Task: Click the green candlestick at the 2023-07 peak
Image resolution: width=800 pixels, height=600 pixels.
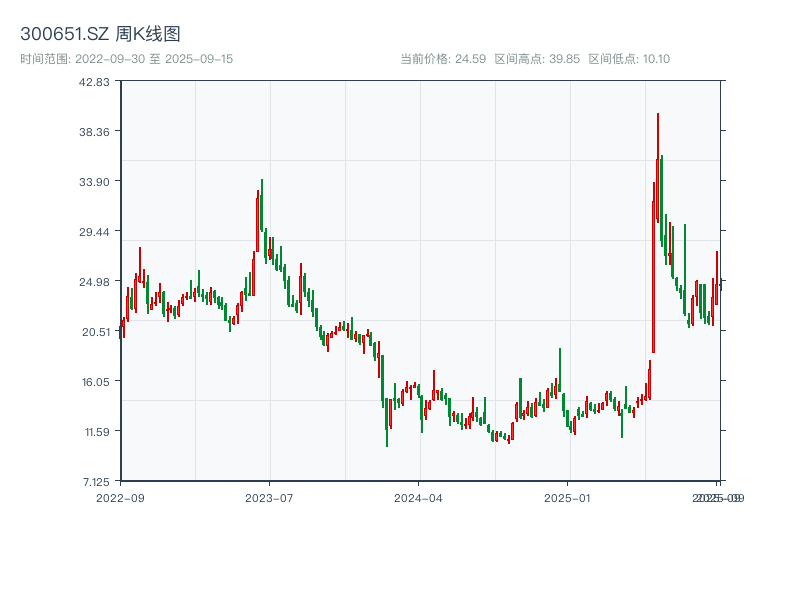Action: 262,205
